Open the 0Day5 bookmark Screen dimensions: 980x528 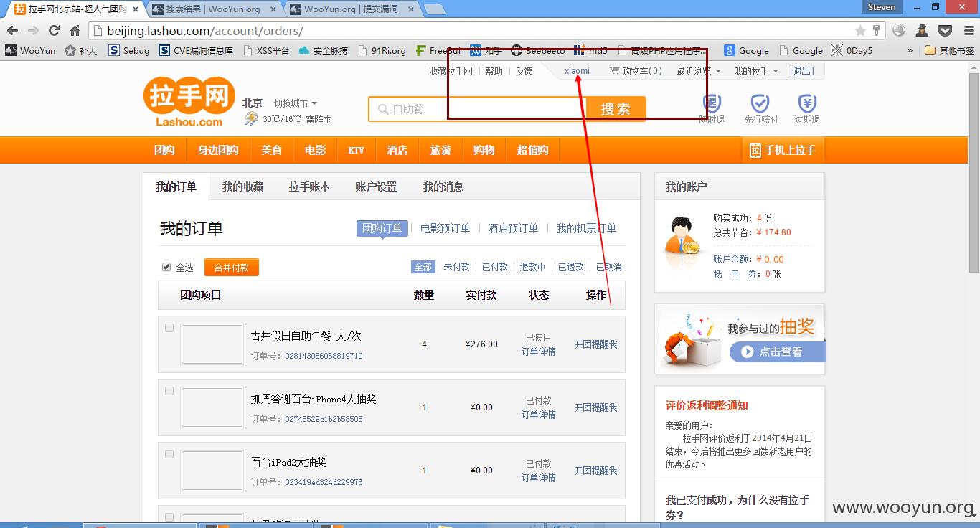(x=852, y=50)
